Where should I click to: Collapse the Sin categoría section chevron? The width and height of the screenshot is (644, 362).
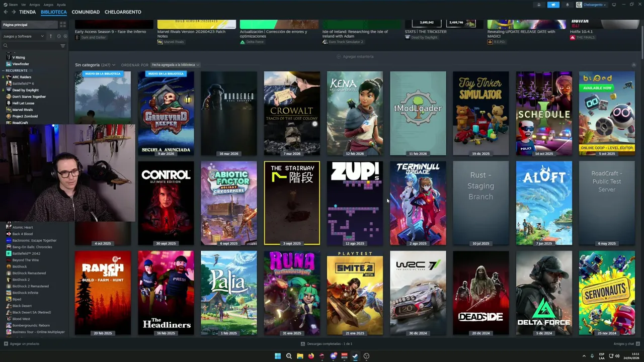tap(114, 65)
